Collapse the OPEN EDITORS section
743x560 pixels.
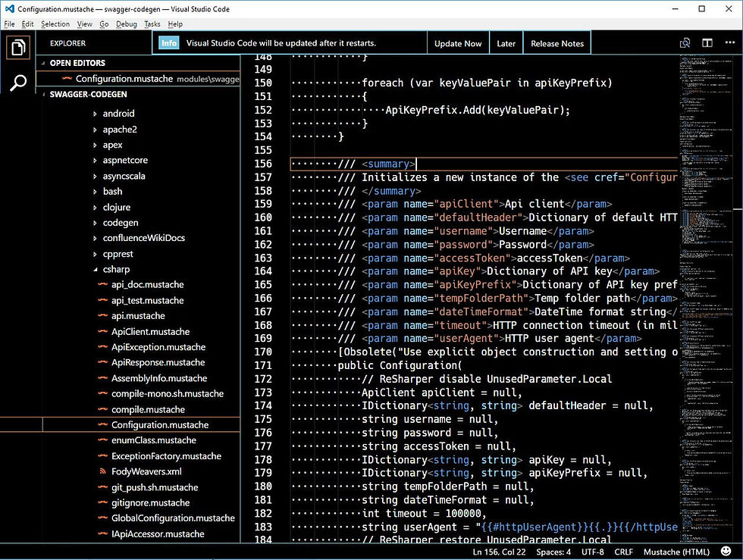pyautogui.click(x=43, y=63)
